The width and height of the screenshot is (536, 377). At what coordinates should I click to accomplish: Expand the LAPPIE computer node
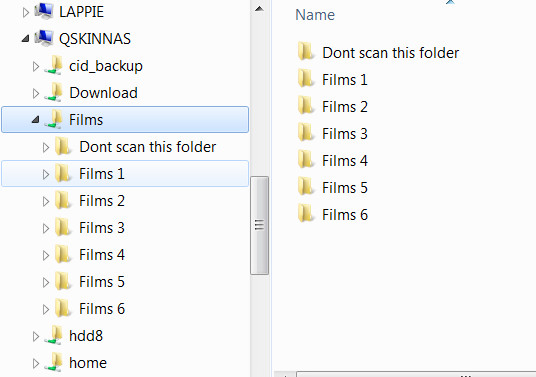point(26,12)
